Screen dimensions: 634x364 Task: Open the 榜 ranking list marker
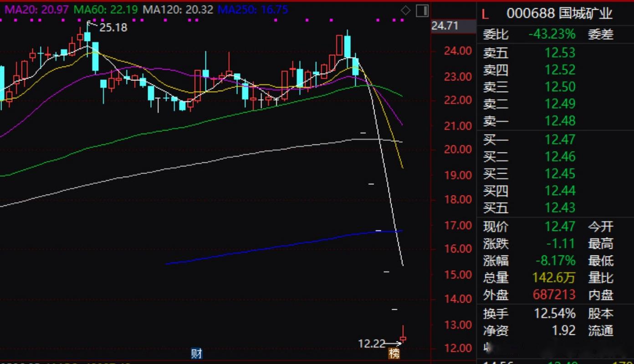(394, 353)
